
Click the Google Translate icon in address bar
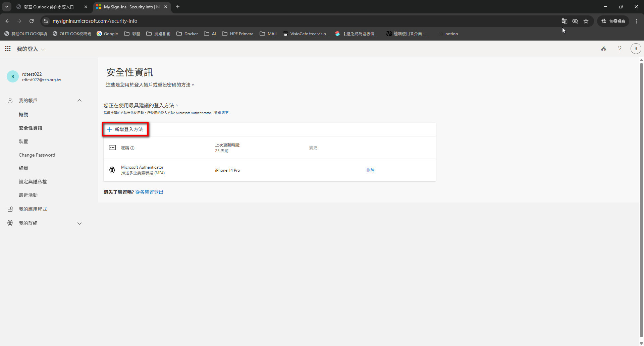click(x=565, y=21)
